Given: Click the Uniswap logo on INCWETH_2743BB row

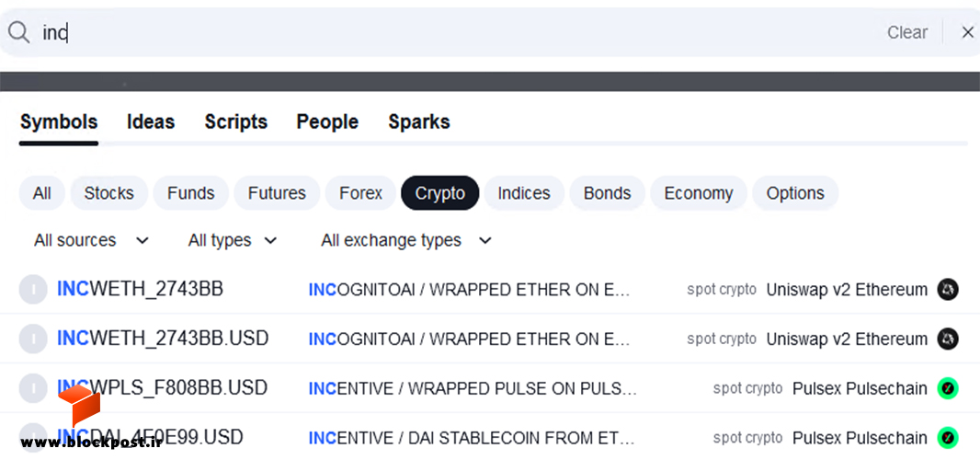Looking at the screenshot, I should point(948,289).
